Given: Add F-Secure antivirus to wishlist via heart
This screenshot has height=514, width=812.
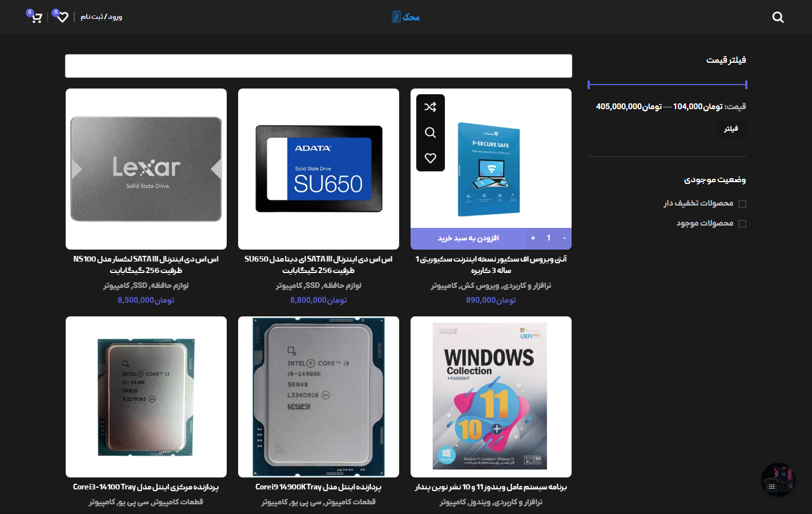Looking at the screenshot, I should [x=430, y=158].
